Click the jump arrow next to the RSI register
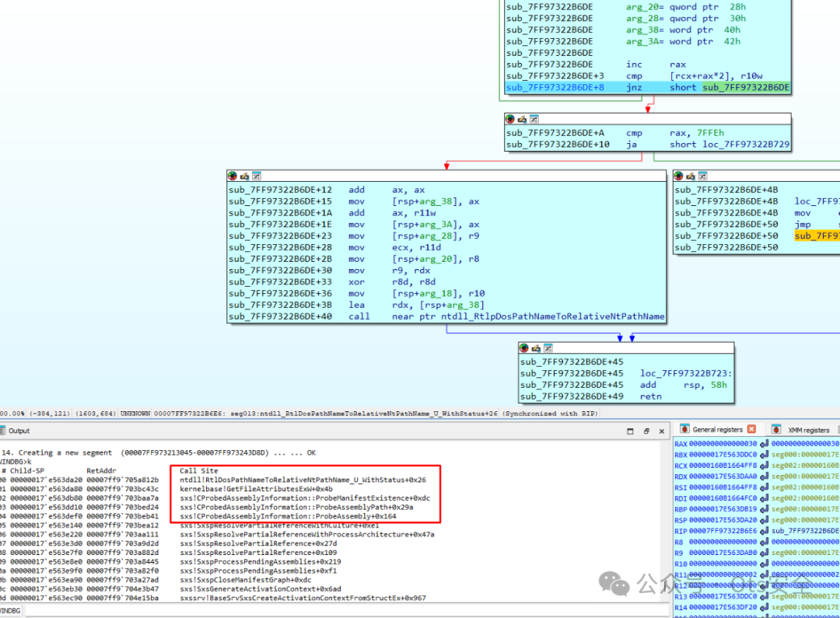 click(765, 487)
